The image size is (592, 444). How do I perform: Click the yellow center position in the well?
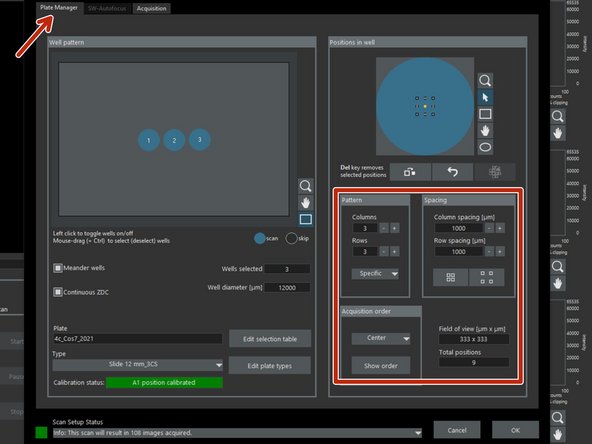[x=425, y=106]
